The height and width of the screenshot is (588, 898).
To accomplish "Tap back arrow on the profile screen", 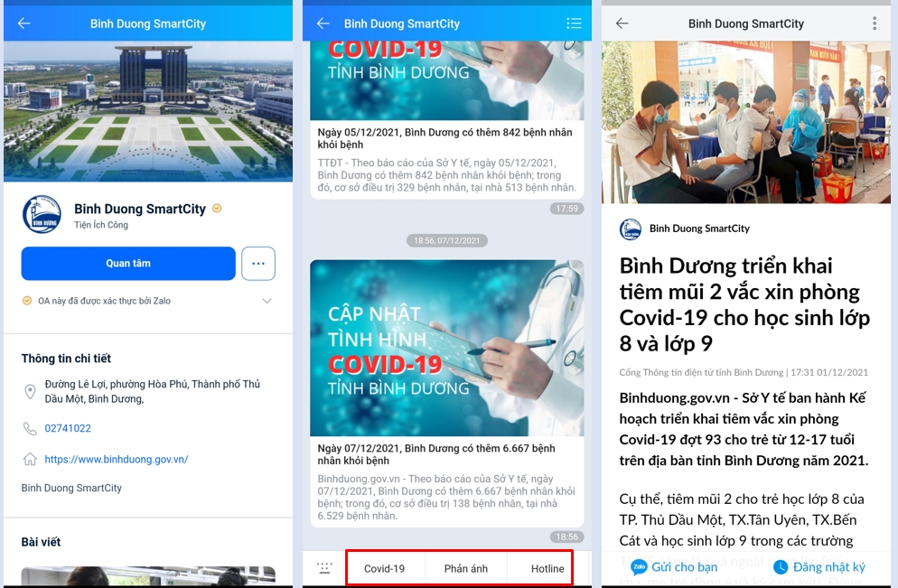I will click(x=24, y=23).
